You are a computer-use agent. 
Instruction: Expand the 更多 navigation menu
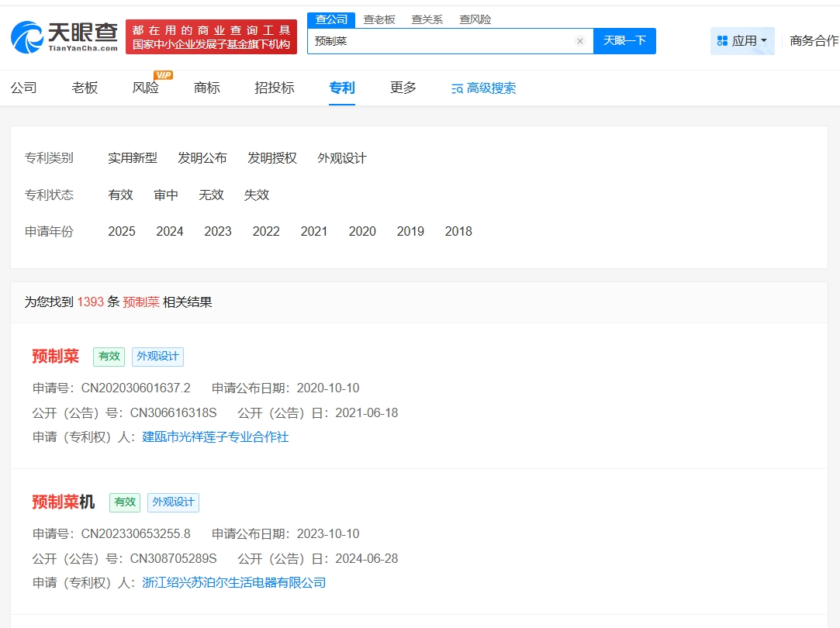point(403,88)
